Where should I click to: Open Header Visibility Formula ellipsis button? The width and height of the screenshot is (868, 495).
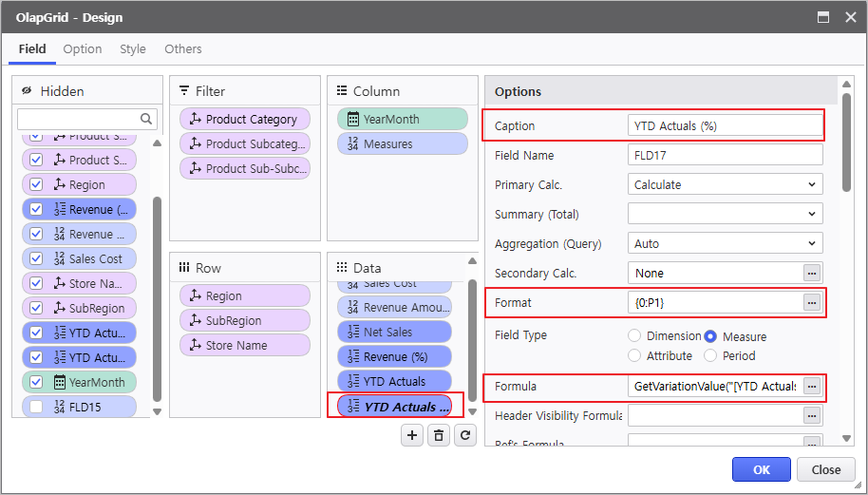[x=811, y=415]
